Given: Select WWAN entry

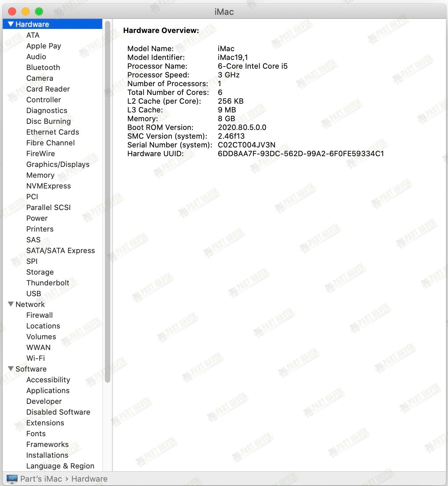Looking at the screenshot, I should click(38, 347).
